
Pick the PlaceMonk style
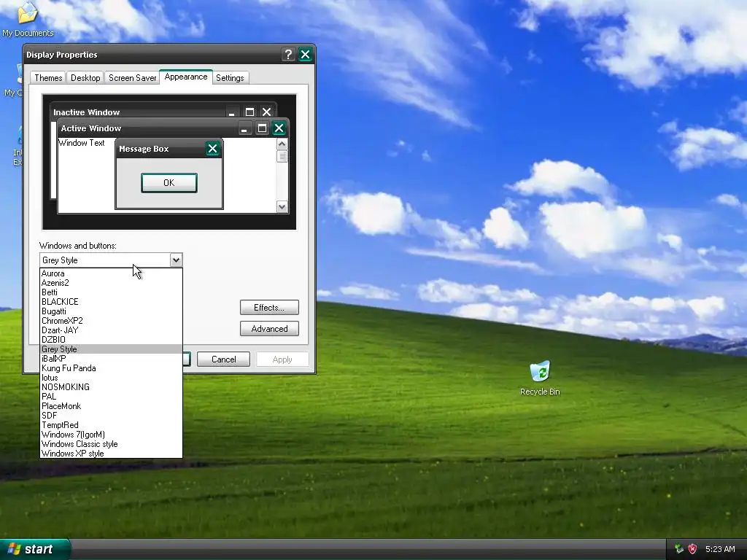(x=111, y=406)
